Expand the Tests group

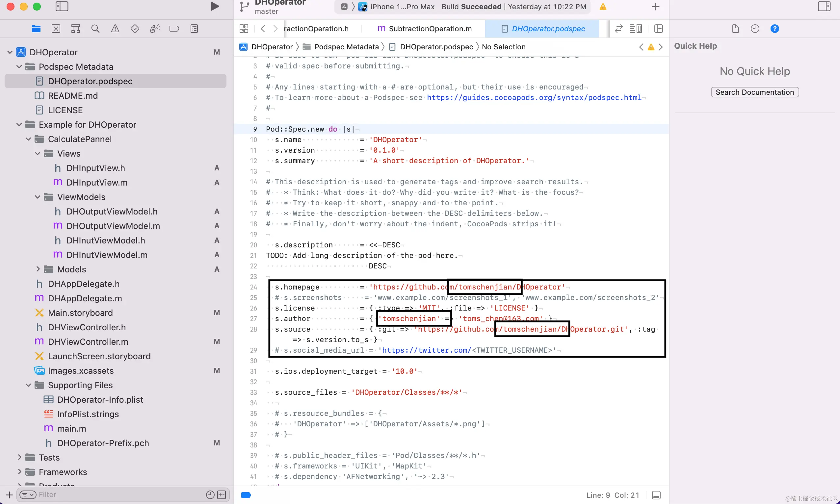[19, 457]
